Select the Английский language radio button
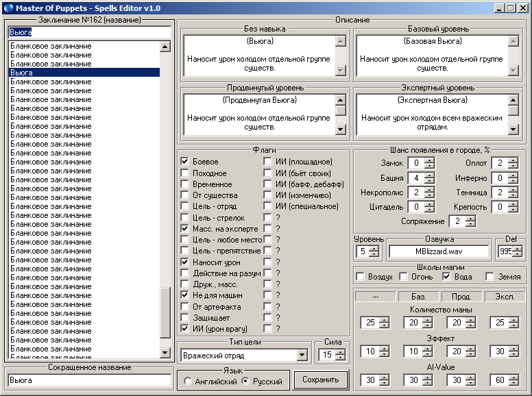 (188, 381)
